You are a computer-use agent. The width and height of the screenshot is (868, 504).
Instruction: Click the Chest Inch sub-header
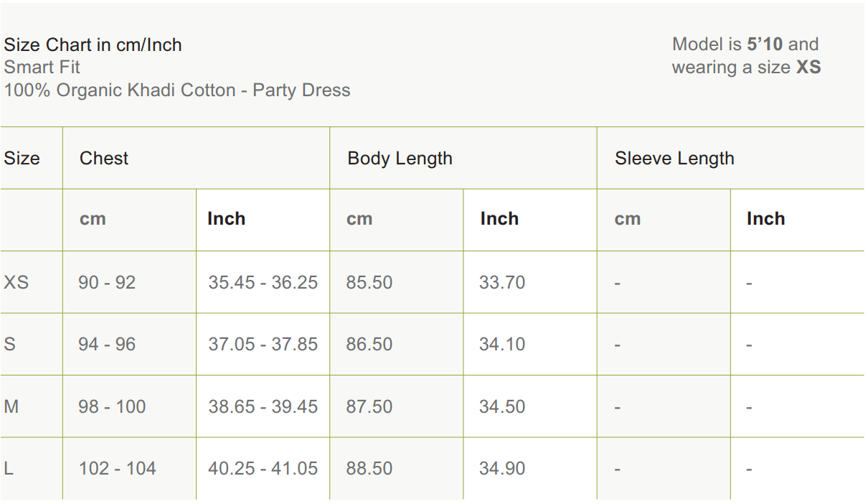(226, 219)
